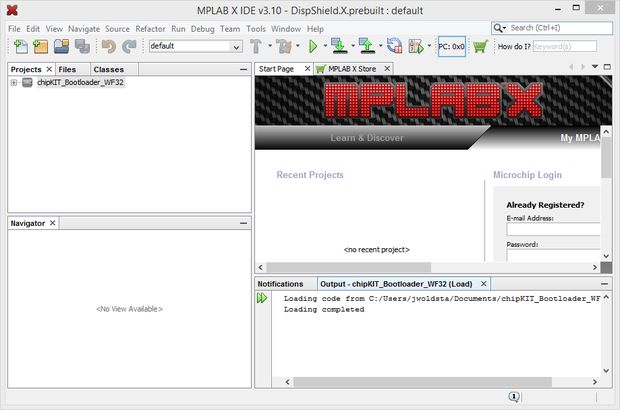Click Start Page horizontal scrollbar thumb
The width and height of the screenshot is (620, 410).
point(348,267)
